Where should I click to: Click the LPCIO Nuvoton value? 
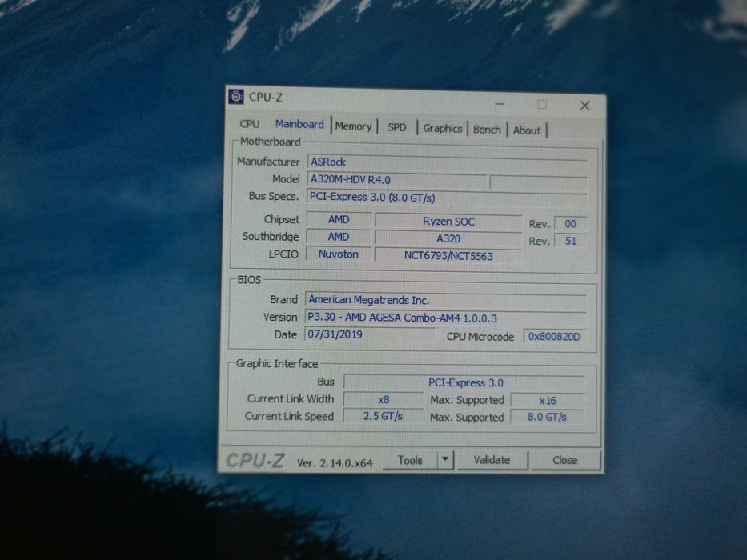click(339, 254)
